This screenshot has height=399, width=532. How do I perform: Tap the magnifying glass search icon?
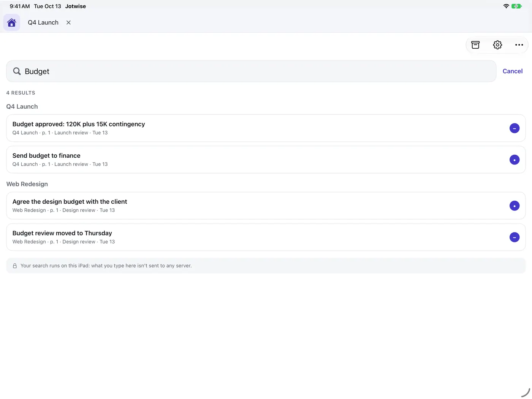click(17, 71)
